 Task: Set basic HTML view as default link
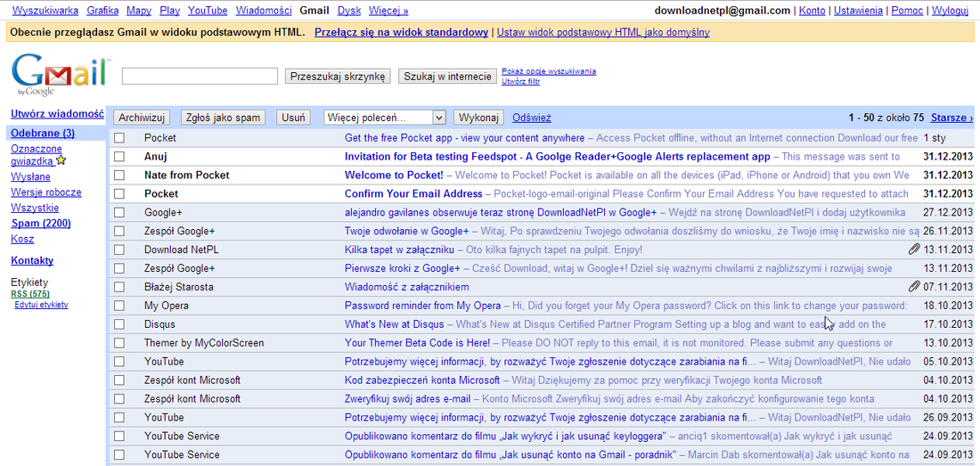(x=603, y=32)
